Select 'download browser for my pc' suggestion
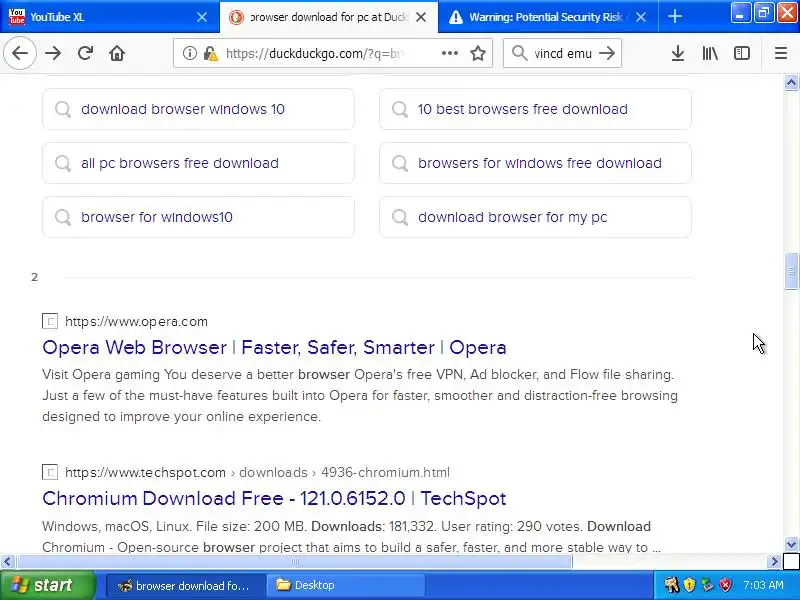The image size is (800, 600). pyautogui.click(x=535, y=217)
